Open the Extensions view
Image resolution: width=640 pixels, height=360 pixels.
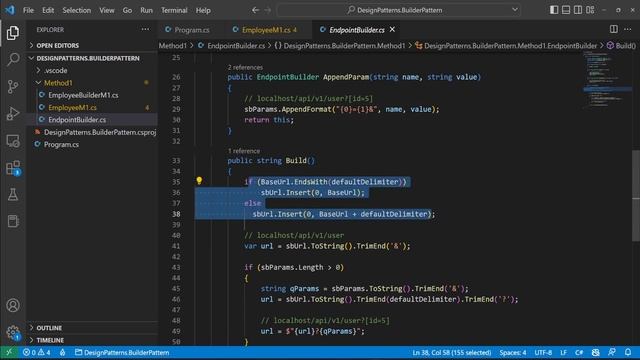click(x=13, y=168)
